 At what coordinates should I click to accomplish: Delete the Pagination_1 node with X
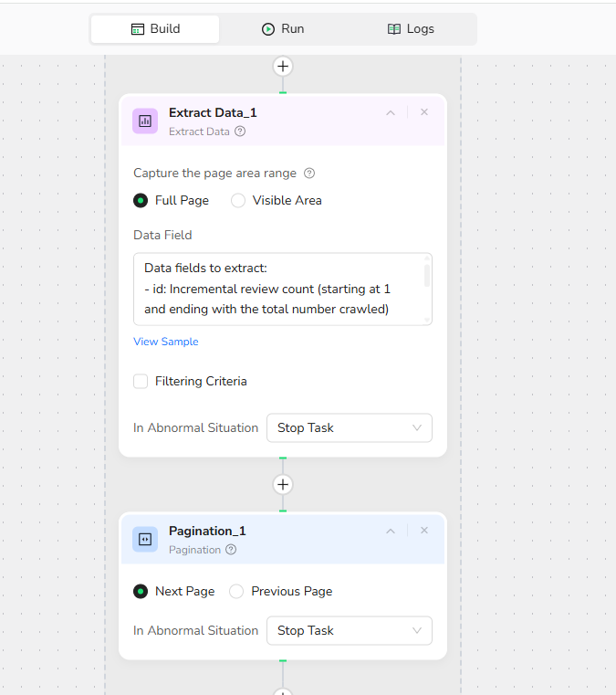click(x=423, y=531)
